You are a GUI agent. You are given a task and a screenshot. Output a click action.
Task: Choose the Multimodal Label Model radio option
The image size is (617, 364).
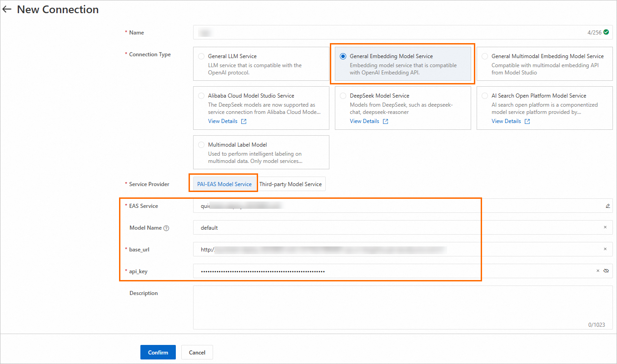pyautogui.click(x=201, y=145)
